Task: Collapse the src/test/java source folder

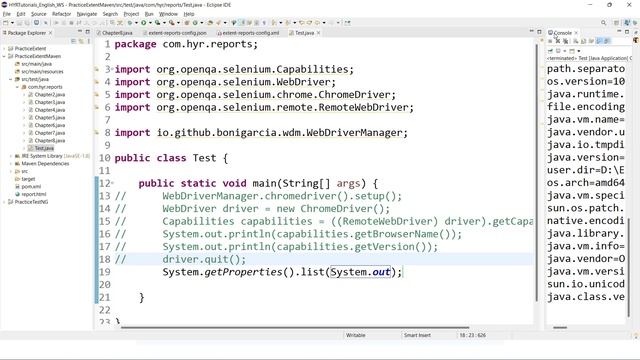Action: point(11,79)
